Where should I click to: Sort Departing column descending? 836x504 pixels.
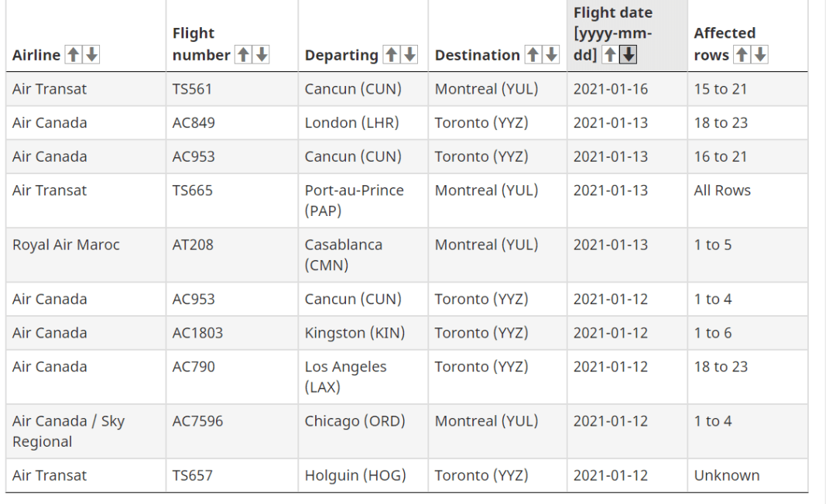tap(409, 54)
